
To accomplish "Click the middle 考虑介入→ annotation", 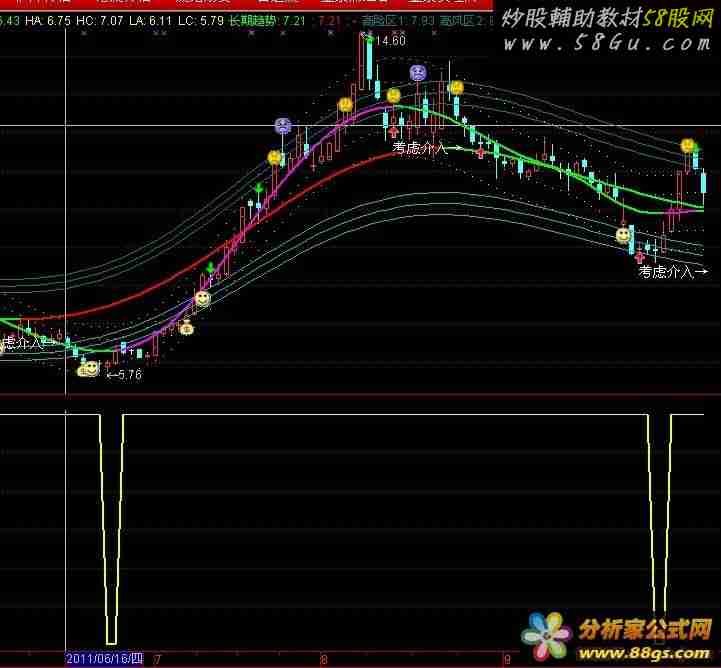I will [x=427, y=148].
